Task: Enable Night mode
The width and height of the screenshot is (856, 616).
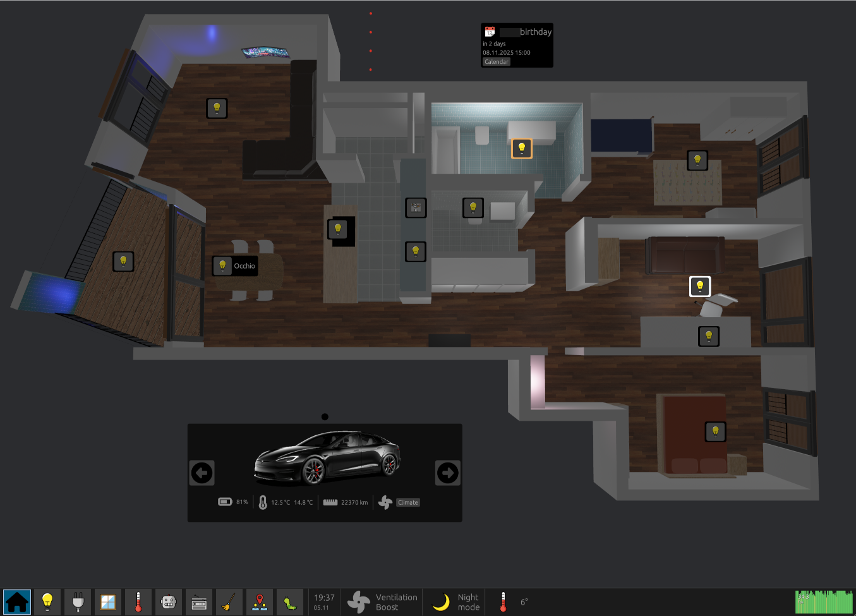Action: [x=454, y=601]
